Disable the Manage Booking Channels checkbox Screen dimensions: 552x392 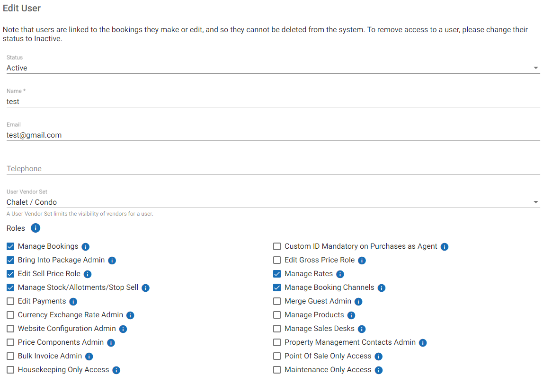277,287
